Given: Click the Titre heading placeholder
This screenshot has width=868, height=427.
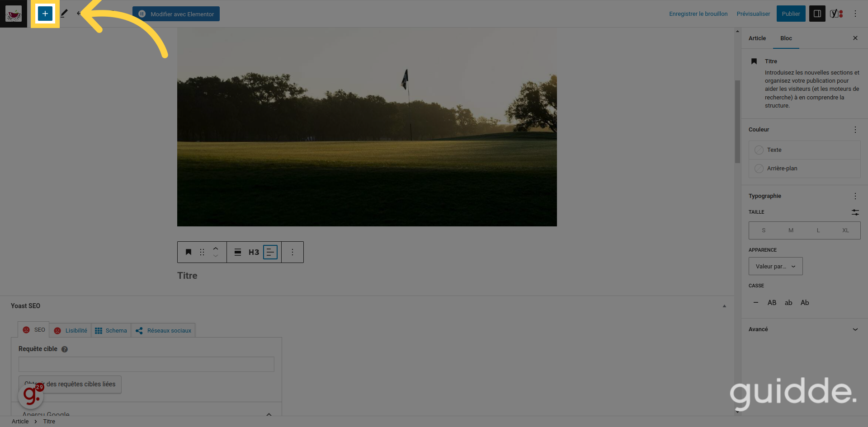Looking at the screenshot, I should click(x=187, y=276).
